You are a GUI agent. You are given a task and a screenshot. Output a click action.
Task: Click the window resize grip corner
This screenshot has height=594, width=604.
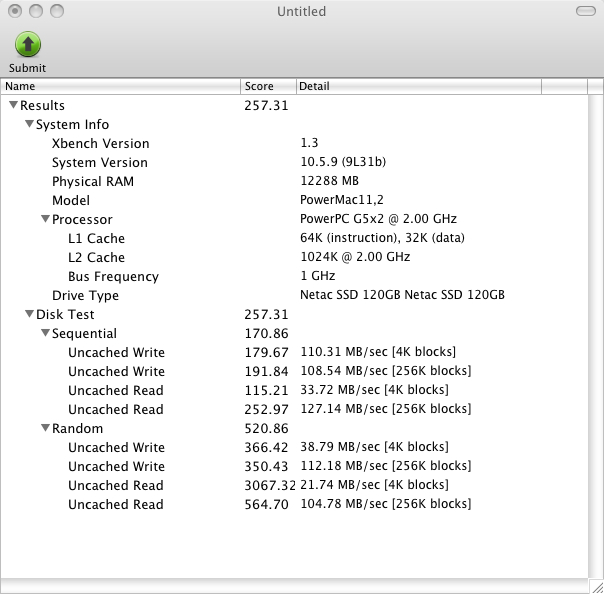tap(597, 586)
